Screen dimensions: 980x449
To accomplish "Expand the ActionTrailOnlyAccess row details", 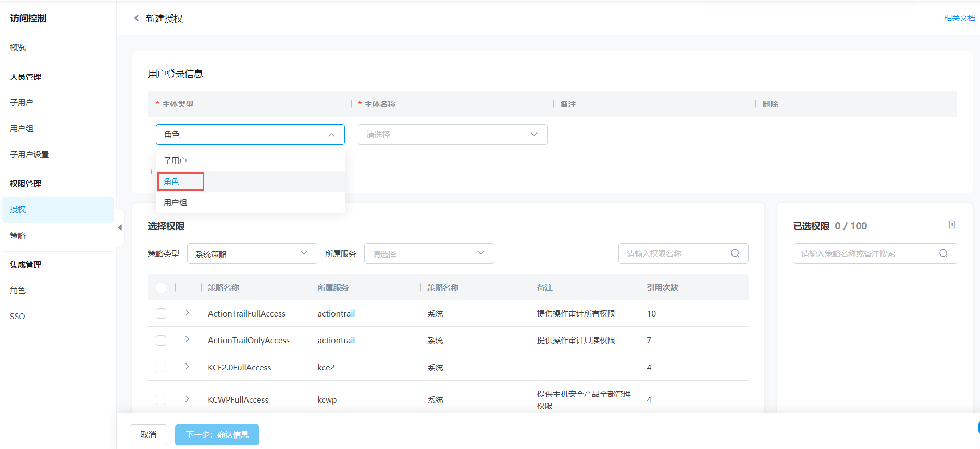I will coord(187,339).
